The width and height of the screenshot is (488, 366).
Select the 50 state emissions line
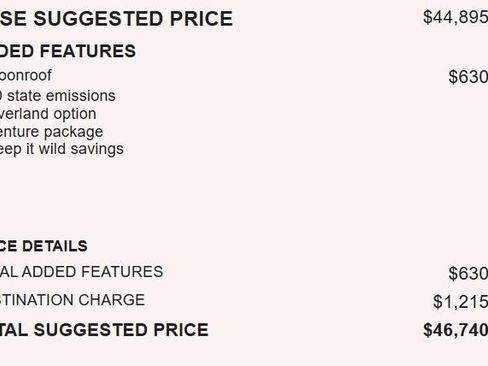pos(58,96)
